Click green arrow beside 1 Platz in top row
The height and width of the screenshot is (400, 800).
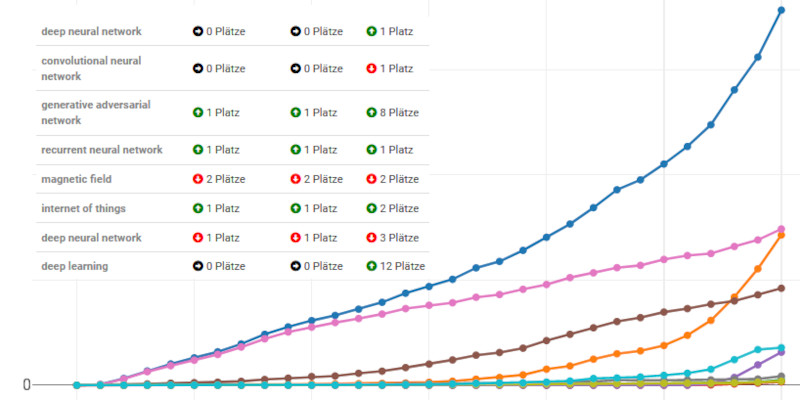click(371, 31)
